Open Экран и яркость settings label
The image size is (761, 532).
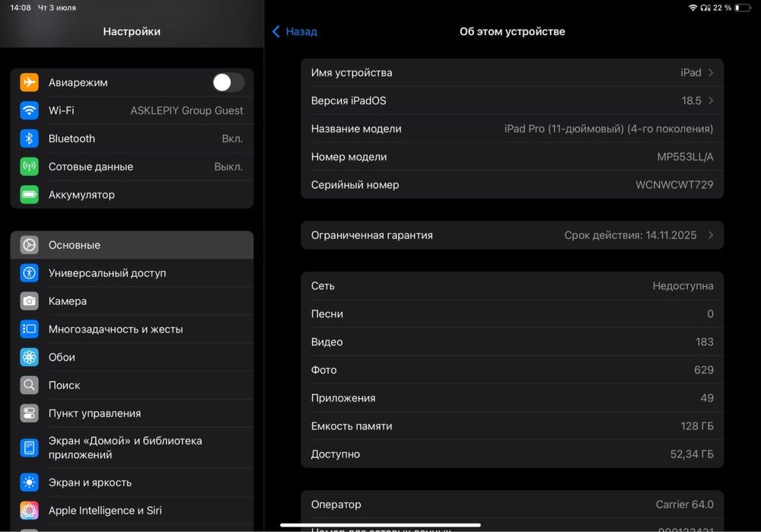(x=90, y=483)
